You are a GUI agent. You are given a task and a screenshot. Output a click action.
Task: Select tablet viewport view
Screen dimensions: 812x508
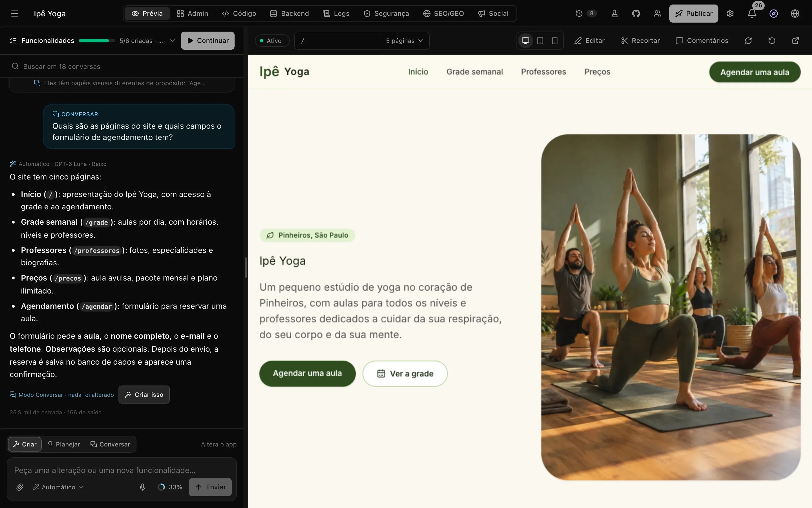540,41
